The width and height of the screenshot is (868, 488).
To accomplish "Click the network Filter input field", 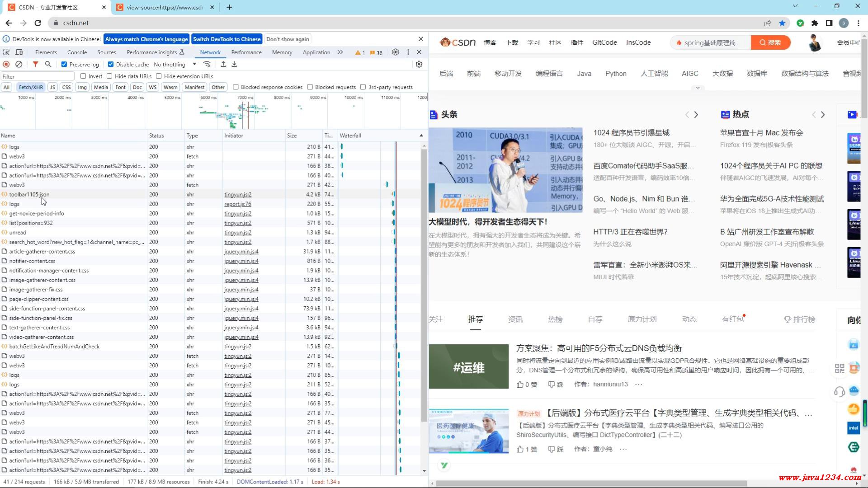I will click(38, 76).
